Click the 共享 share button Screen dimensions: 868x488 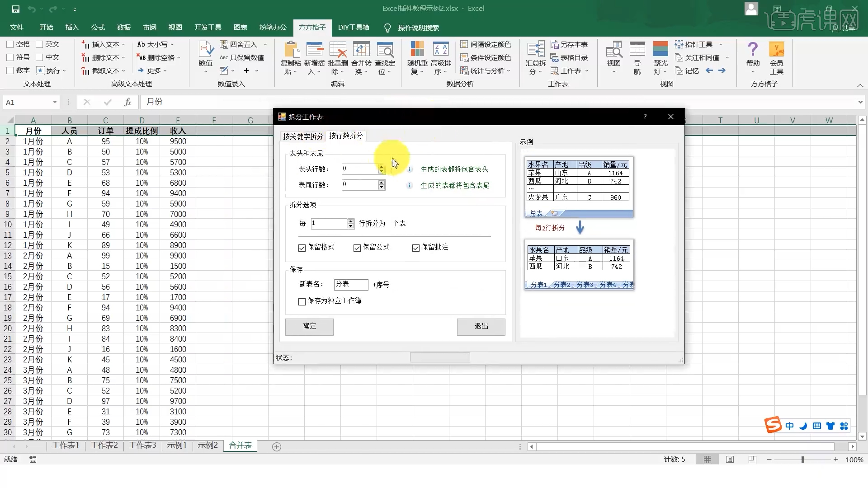click(844, 28)
